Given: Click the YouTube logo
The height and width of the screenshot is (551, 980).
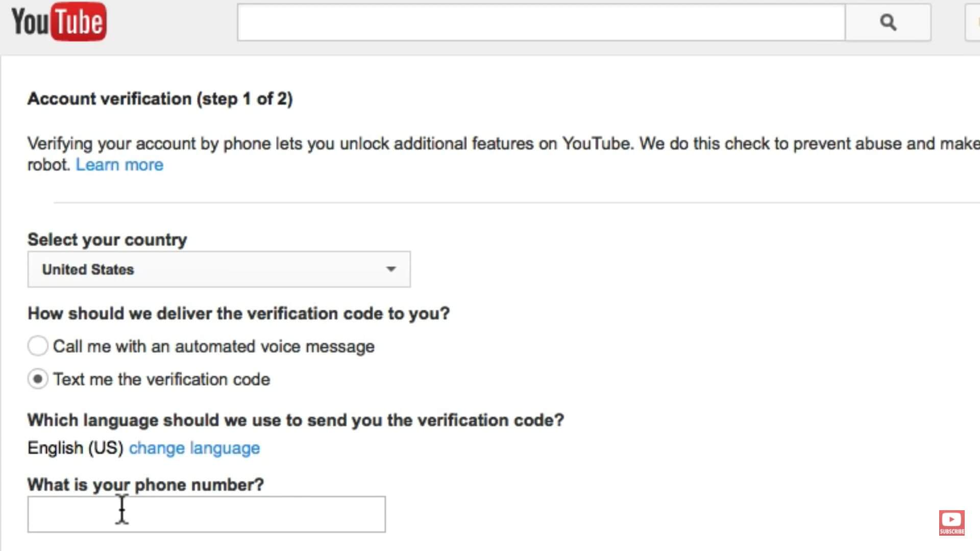Looking at the screenshot, I should point(59,22).
